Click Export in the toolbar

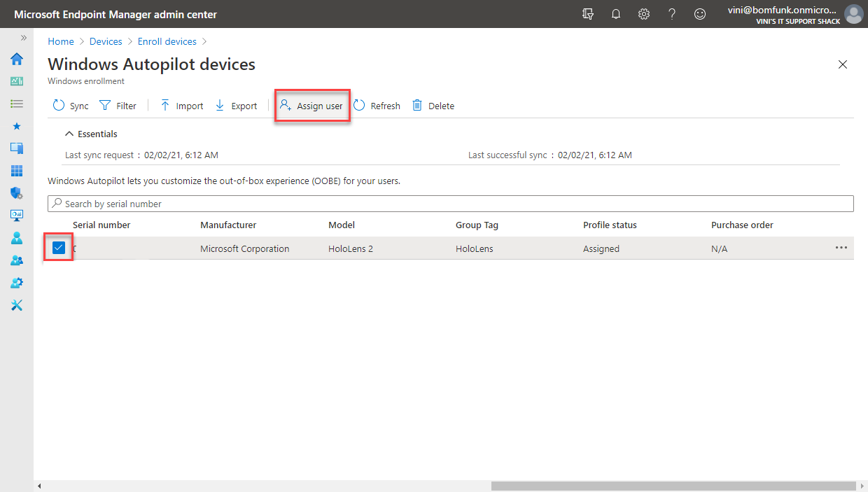[x=236, y=106]
